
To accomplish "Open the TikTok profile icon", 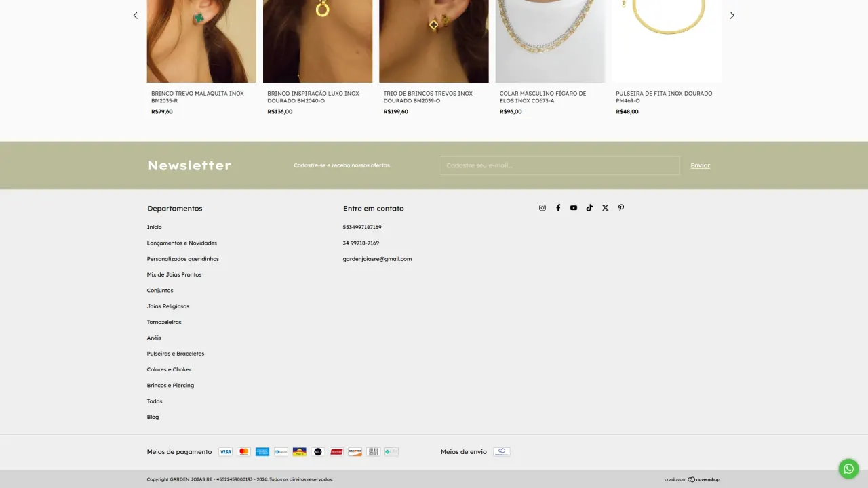I will pos(589,208).
